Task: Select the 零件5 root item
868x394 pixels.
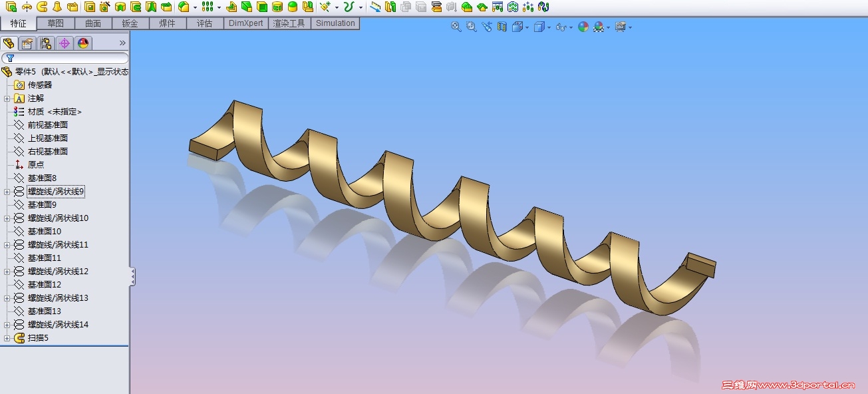Action: [x=65, y=72]
